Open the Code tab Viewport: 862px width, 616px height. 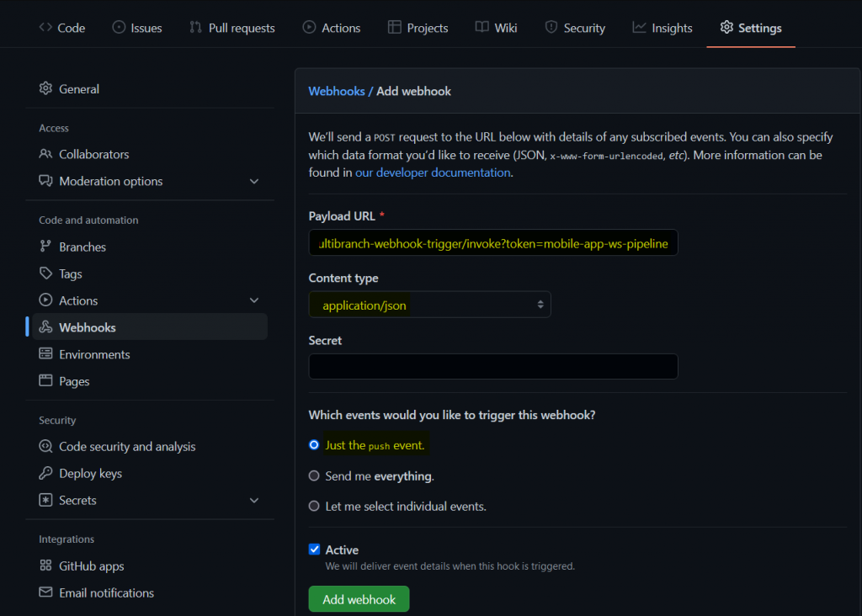coord(62,28)
